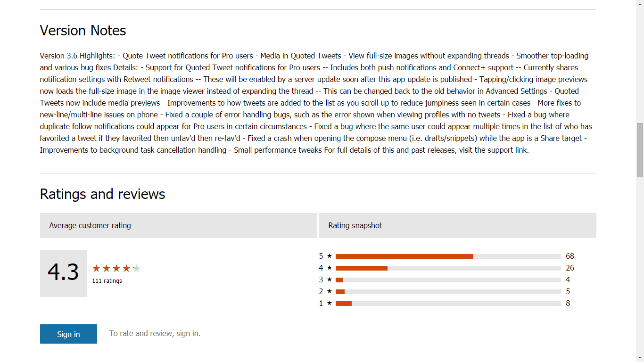The width and height of the screenshot is (644, 362).
Task: Click the blue Sign in button
Action: coord(68,334)
